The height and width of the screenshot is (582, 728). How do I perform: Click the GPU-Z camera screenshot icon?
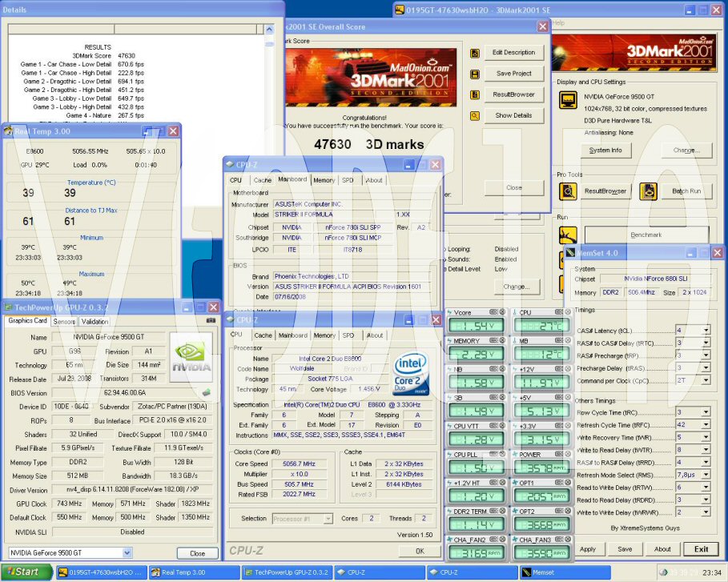click(x=211, y=320)
